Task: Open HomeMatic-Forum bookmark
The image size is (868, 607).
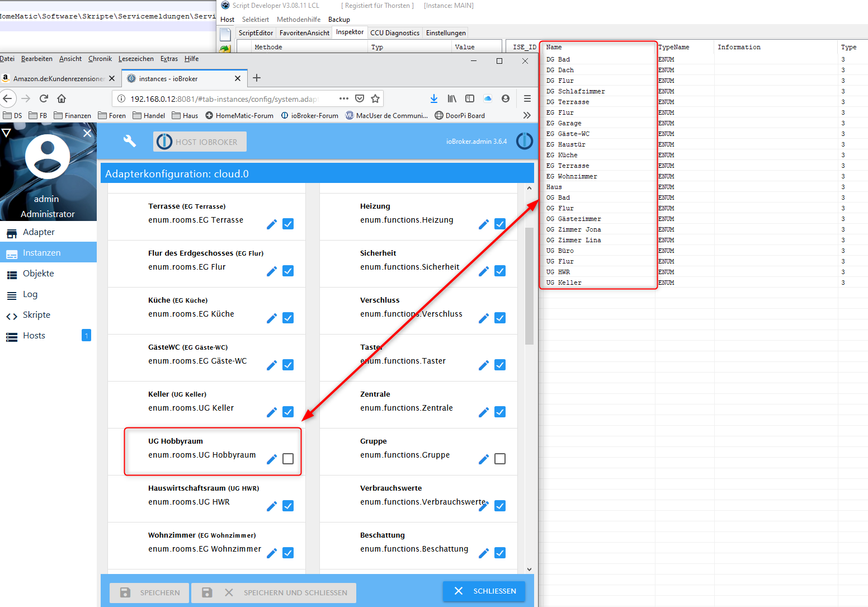Action: pyautogui.click(x=239, y=115)
